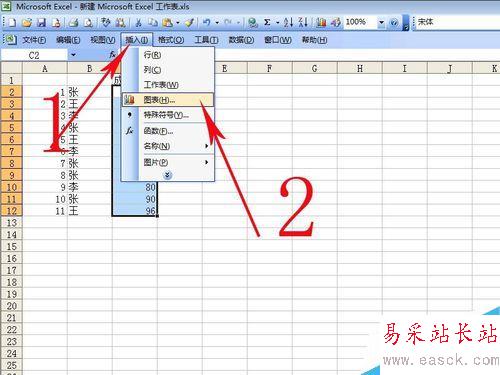Toggle the Drawing toolbar icon
The height and width of the screenshot is (375, 500).
tap(336, 22)
